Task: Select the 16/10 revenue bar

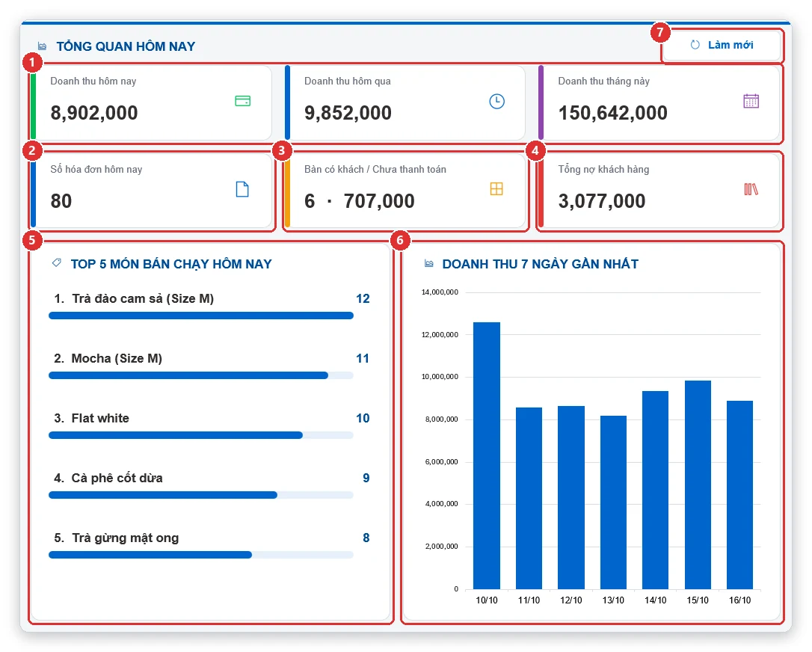Action: (739, 495)
